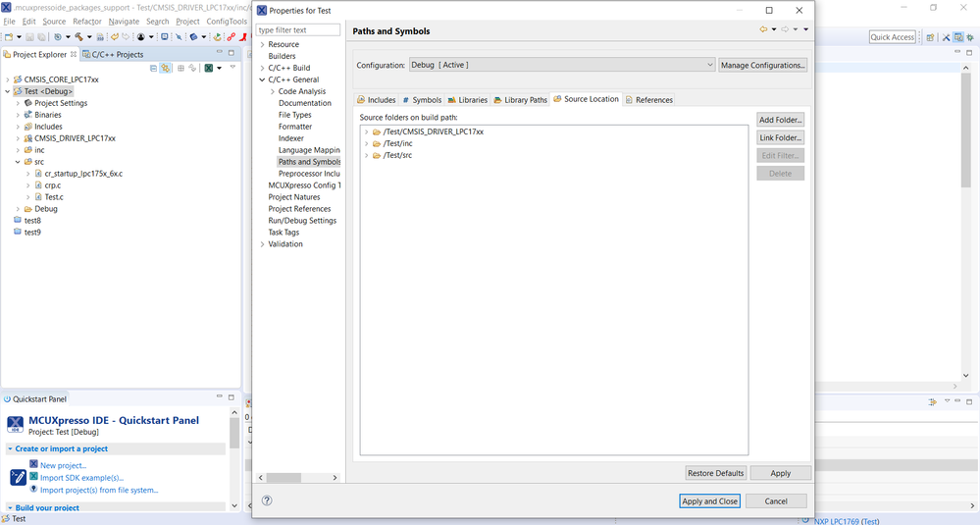Switch to the C/C++ perspective icon

pos(958,37)
